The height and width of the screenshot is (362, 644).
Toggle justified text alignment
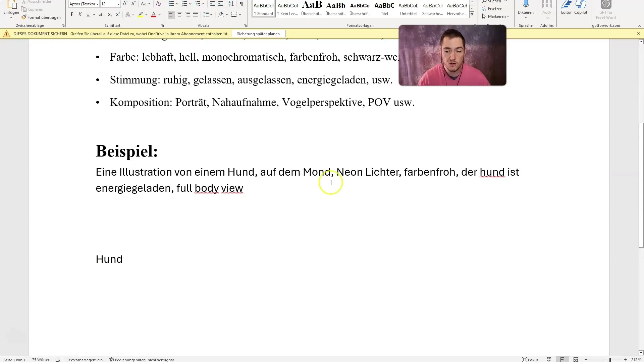point(196,14)
